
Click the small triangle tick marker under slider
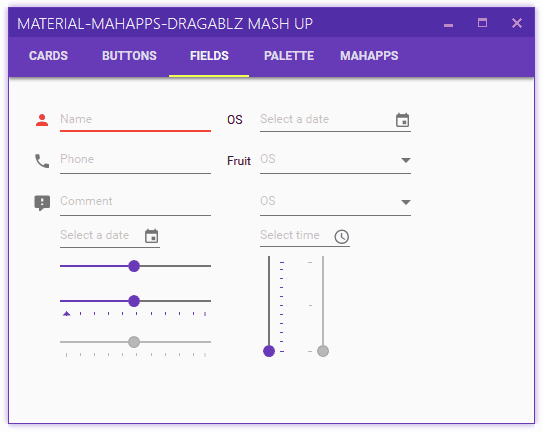tap(66, 314)
